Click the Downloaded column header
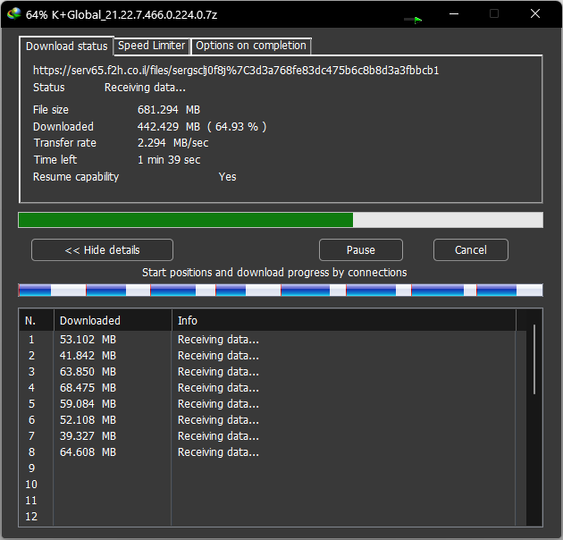 coord(112,321)
